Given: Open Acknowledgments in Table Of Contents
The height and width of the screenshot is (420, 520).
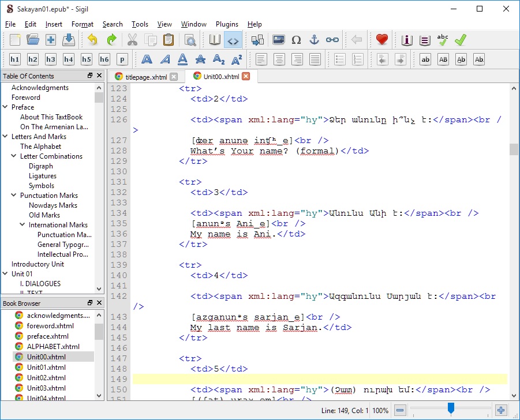Looking at the screenshot, I should click(x=40, y=88).
